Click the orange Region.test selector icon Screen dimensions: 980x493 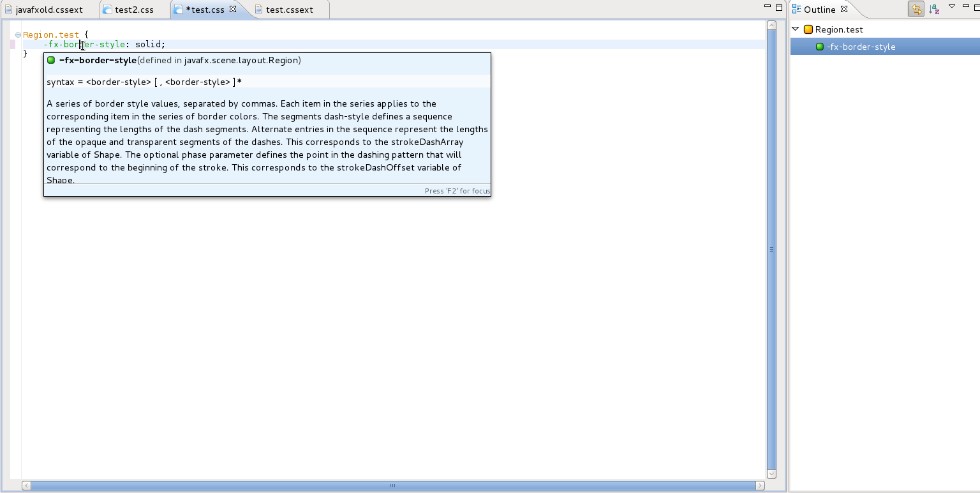[x=808, y=29]
